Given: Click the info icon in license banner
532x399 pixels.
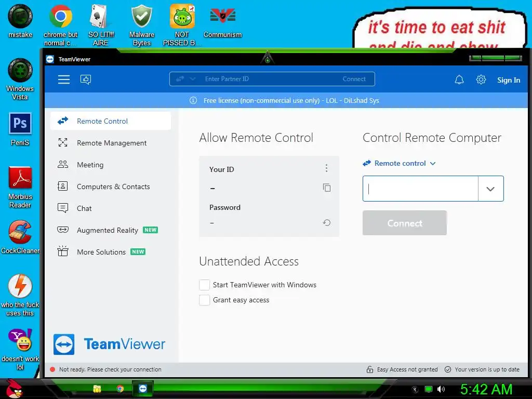Looking at the screenshot, I should pyautogui.click(x=193, y=100).
